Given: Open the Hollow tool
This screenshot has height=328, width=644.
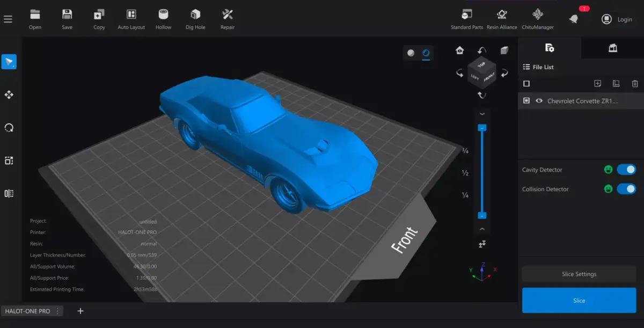Looking at the screenshot, I should [163, 19].
